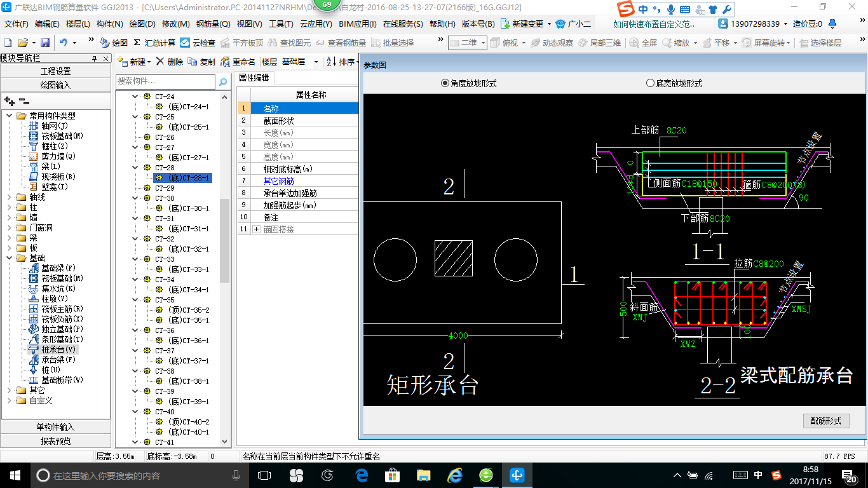Image resolution: width=868 pixels, height=488 pixels.
Task: Open the 工具(T) menu
Action: (x=281, y=24)
